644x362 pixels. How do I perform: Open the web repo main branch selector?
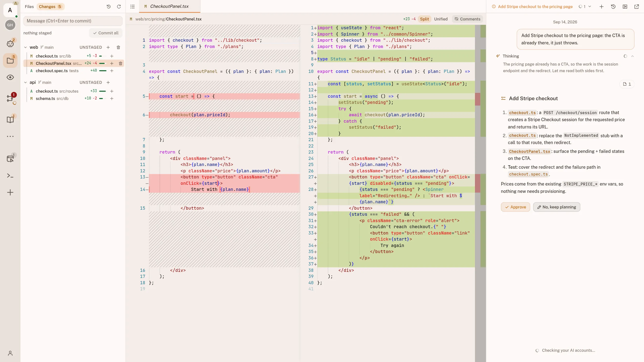47,47
